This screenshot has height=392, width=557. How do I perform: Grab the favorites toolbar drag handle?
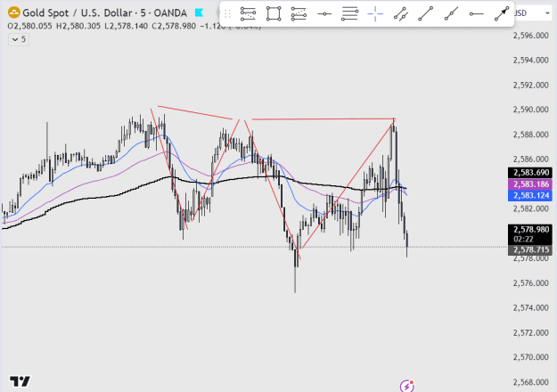[x=228, y=14]
